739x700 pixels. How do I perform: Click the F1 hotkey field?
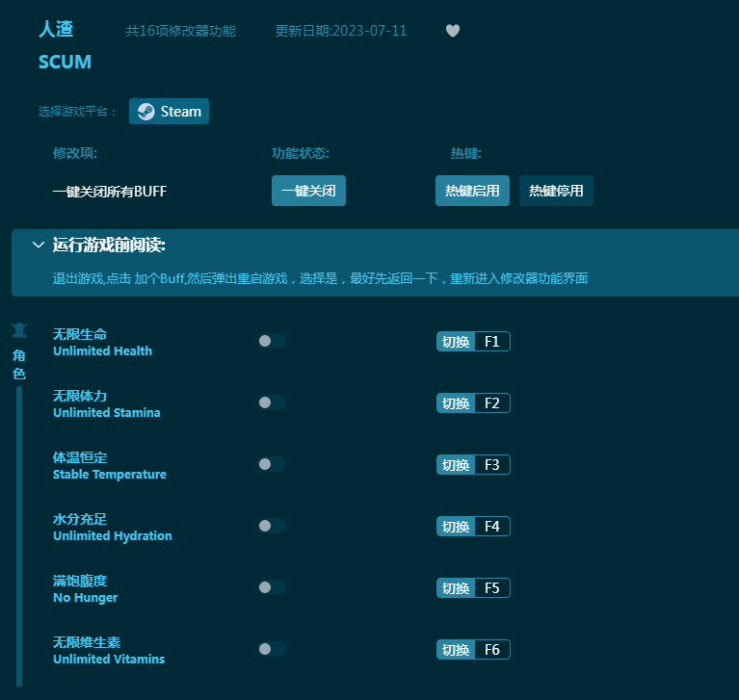tap(492, 342)
